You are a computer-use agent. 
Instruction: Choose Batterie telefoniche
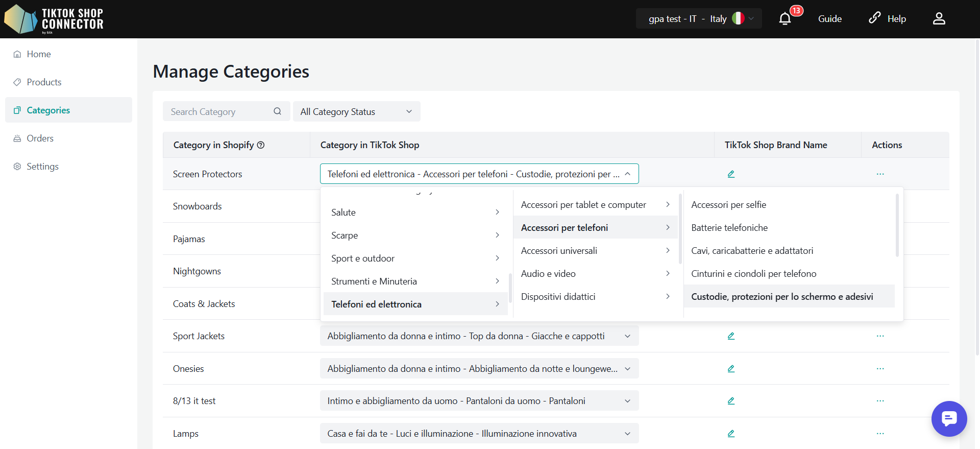[789, 228]
